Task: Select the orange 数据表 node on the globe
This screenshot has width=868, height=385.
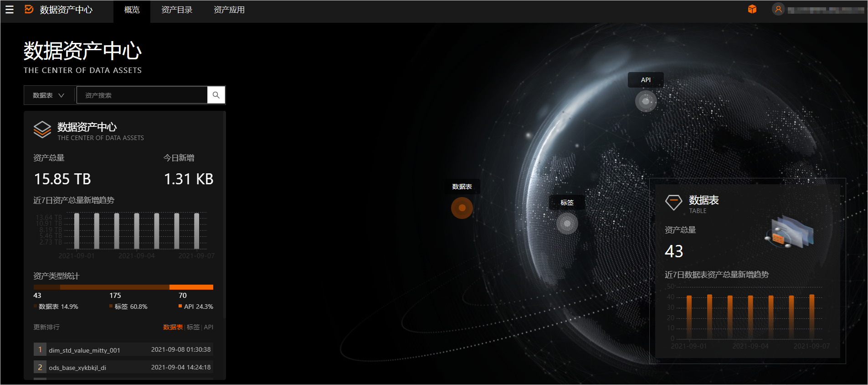Action: (462, 208)
